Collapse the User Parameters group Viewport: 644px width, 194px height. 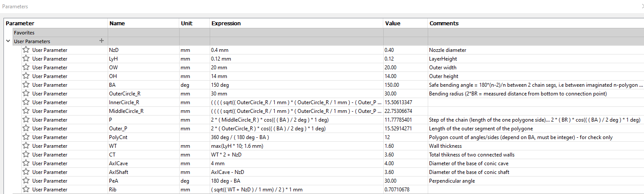point(8,41)
